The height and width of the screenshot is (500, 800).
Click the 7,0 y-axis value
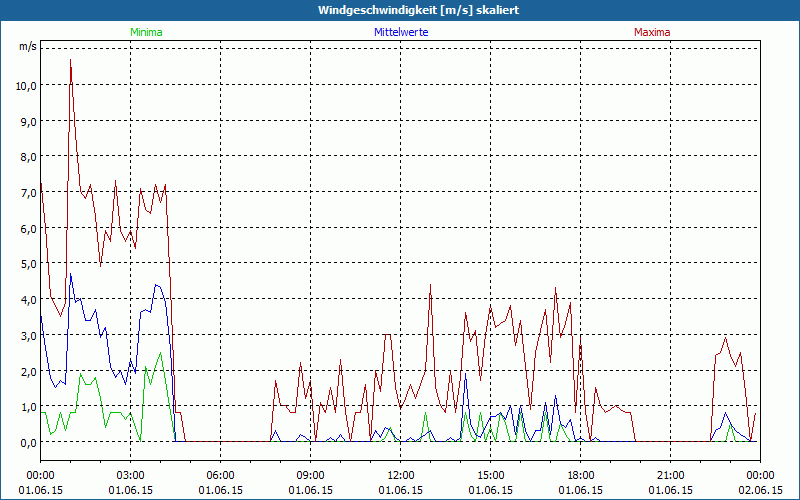[29, 193]
